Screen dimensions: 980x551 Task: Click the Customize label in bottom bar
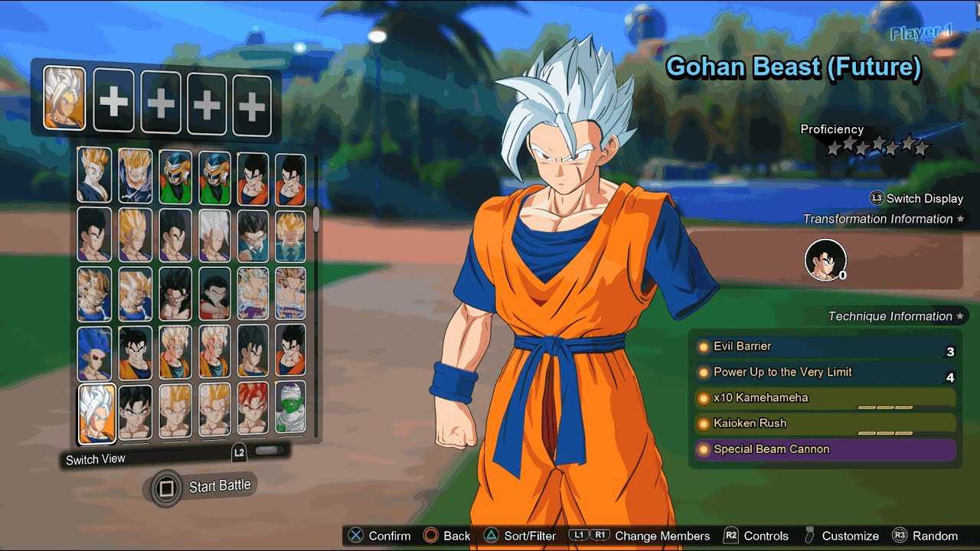(850, 536)
